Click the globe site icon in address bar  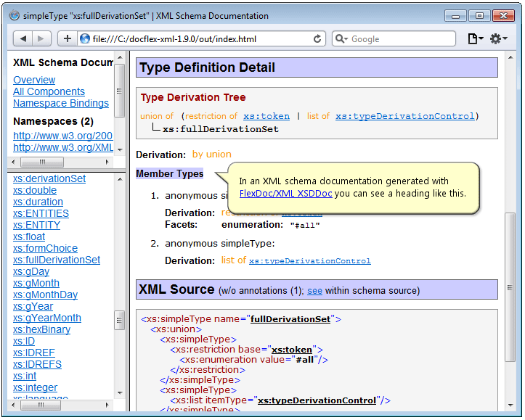pos(85,39)
